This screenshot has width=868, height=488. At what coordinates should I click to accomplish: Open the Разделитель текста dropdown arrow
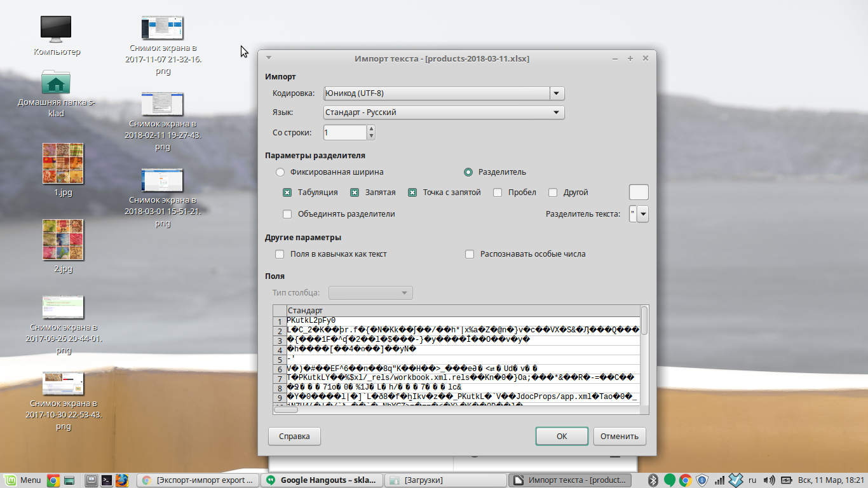(643, 214)
